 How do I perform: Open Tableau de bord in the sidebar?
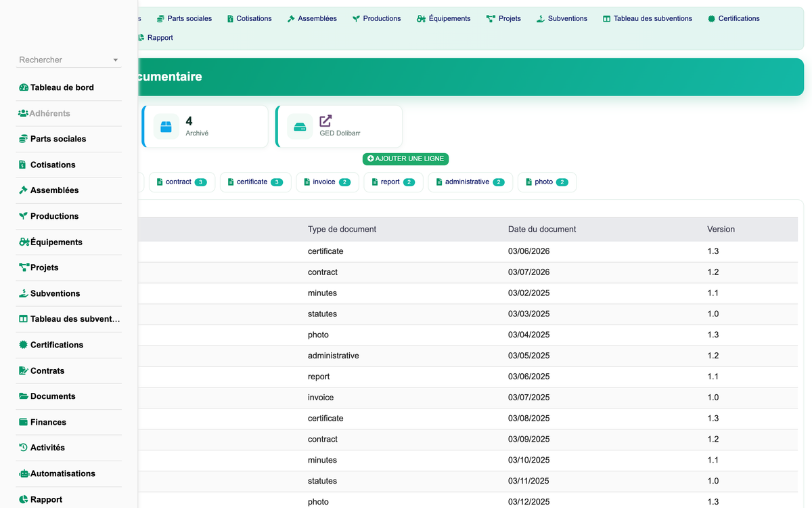(x=56, y=87)
